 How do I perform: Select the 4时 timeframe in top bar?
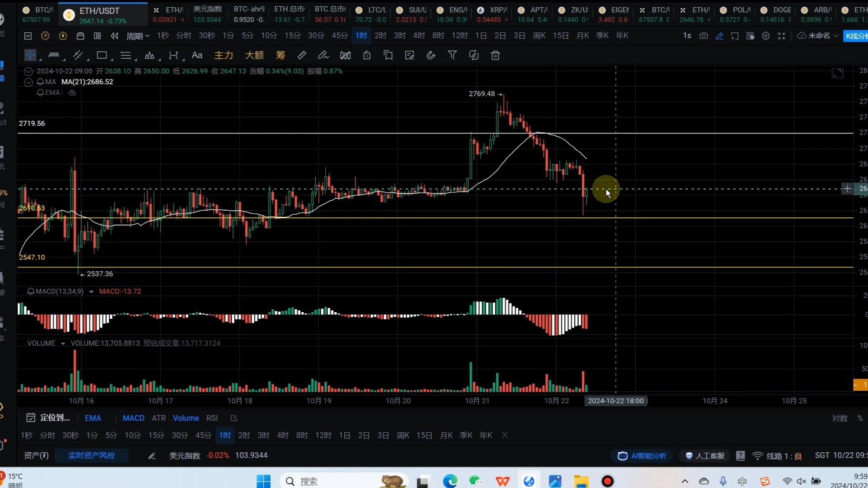(419, 36)
